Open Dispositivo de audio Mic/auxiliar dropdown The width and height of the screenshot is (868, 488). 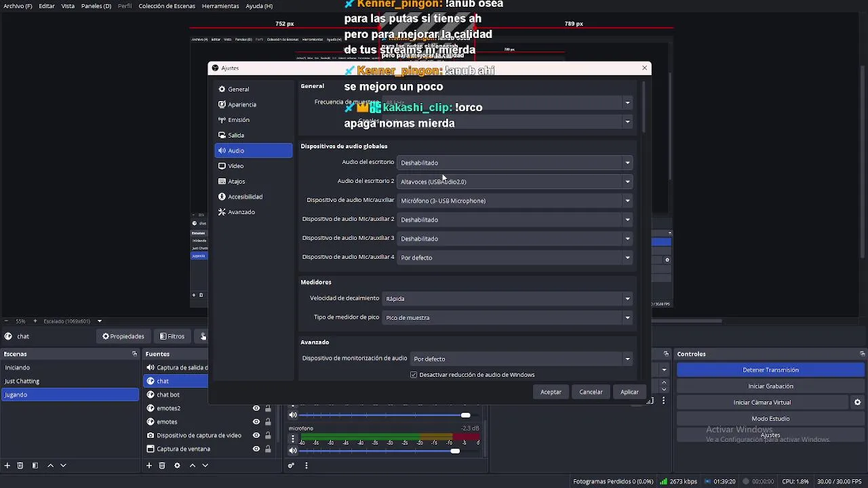click(515, 201)
